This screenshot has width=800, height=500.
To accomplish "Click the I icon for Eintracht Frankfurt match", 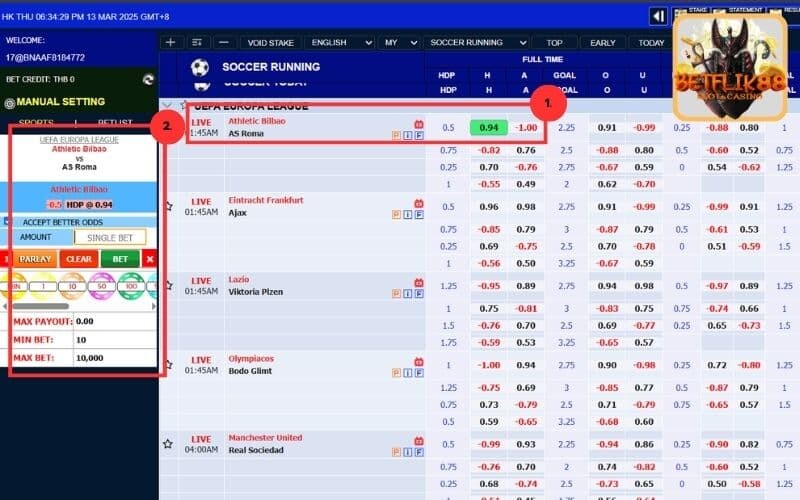I will [x=408, y=214].
